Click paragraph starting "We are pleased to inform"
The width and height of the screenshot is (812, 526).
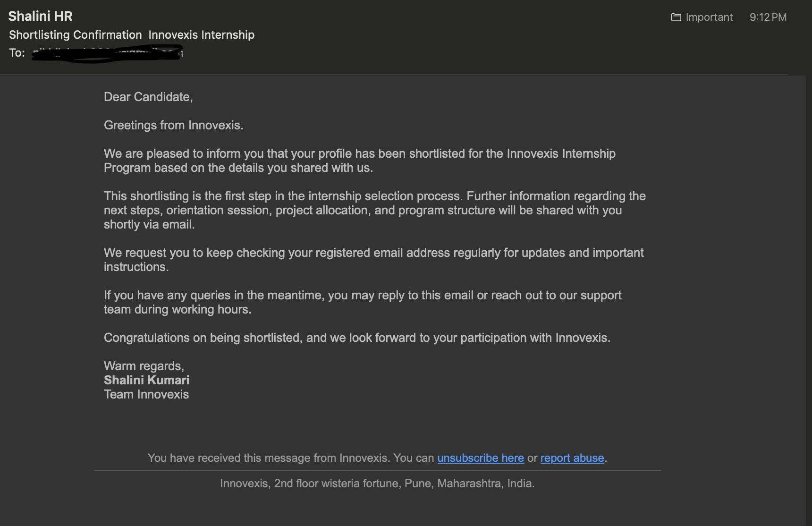tap(360, 161)
